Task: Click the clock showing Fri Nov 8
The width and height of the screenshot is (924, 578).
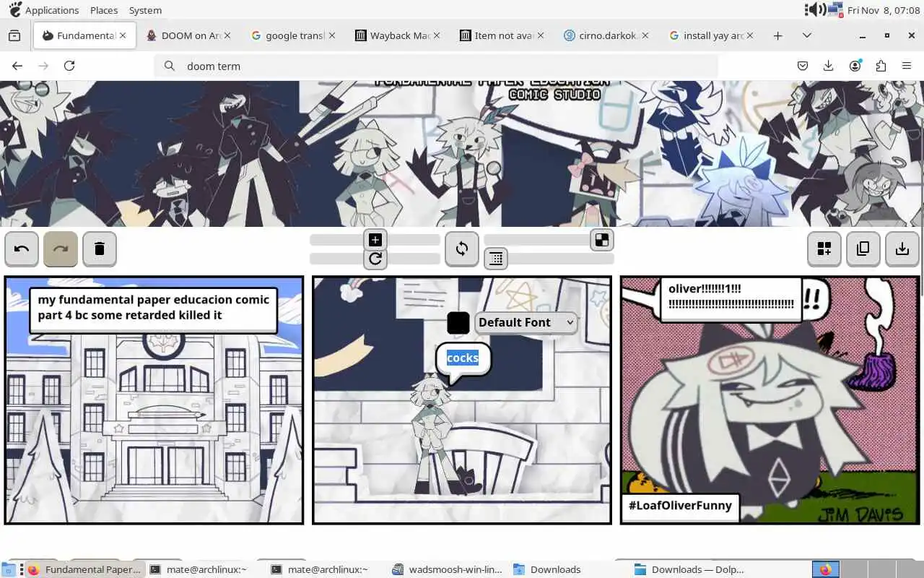Action: (884, 10)
